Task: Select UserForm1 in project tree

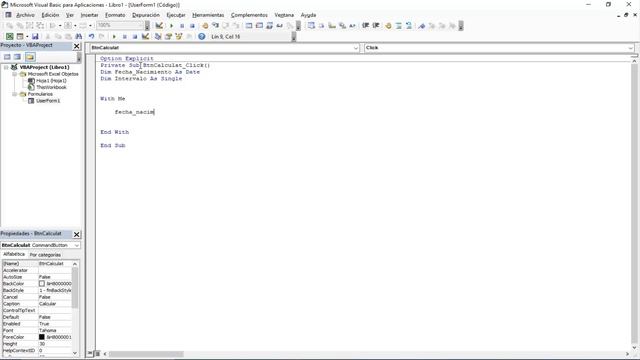Action: [x=48, y=100]
